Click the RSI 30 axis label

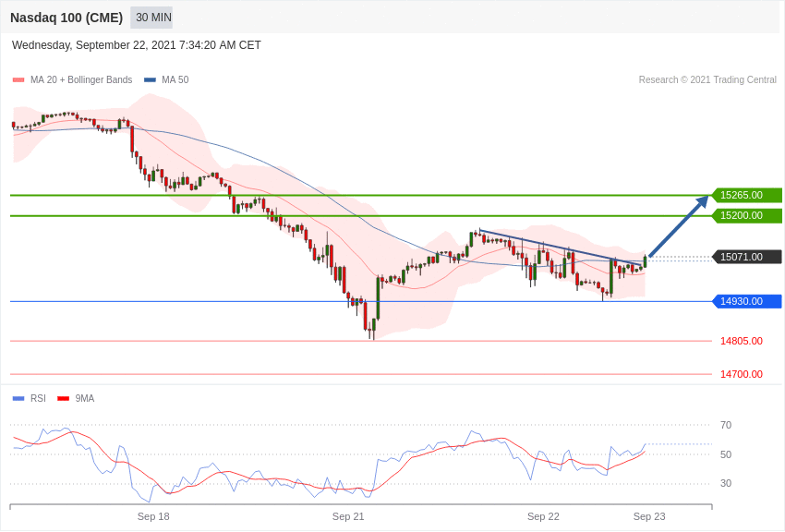click(726, 483)
